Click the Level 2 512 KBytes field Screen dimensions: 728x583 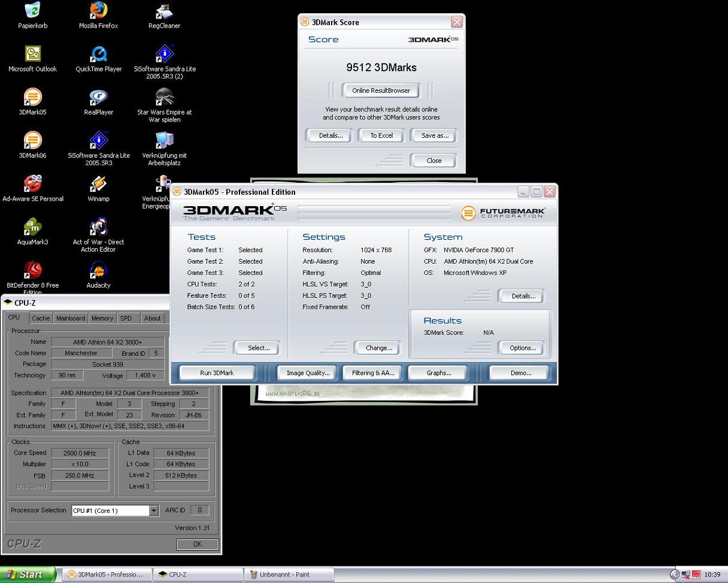[181, 475]
